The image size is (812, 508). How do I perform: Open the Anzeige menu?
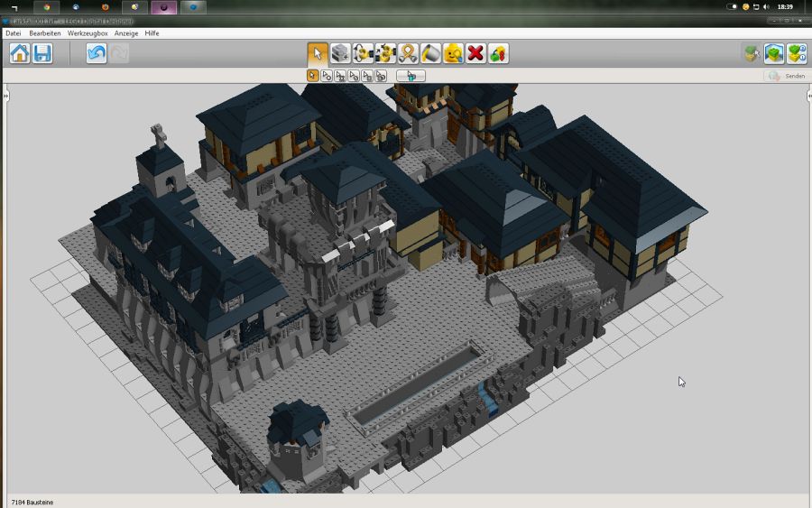126,33
